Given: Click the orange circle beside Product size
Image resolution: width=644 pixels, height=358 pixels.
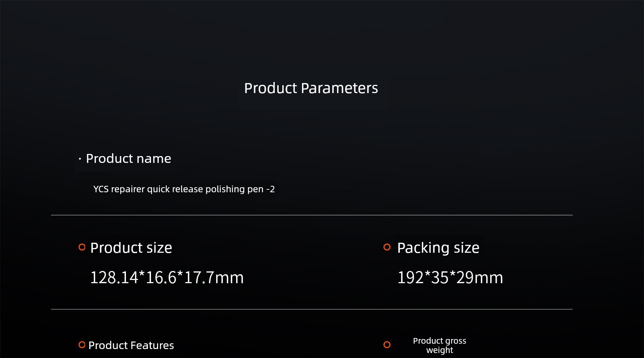Looking at the screenshot, I should [82, 247].
